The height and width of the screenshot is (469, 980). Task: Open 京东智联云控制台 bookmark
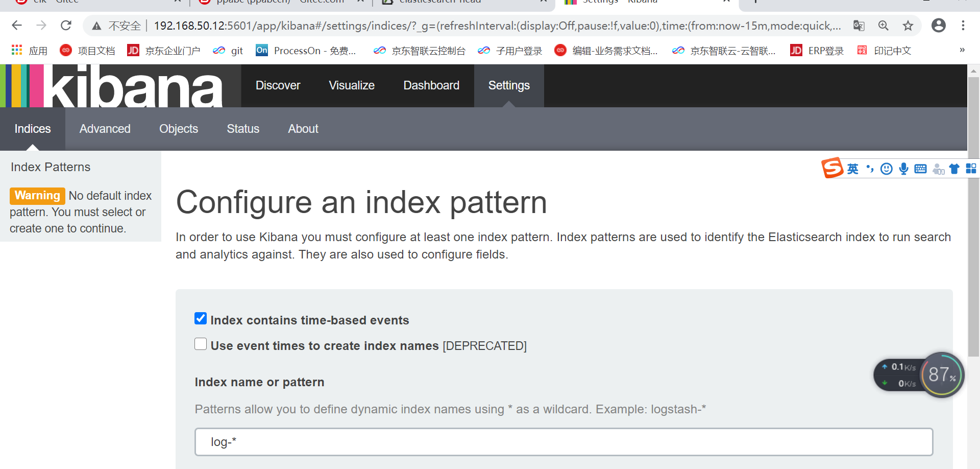click(420, 51)
